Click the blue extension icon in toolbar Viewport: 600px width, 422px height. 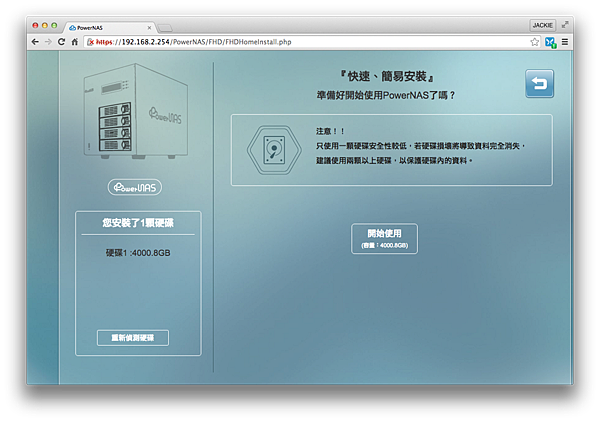click(550, 42)
